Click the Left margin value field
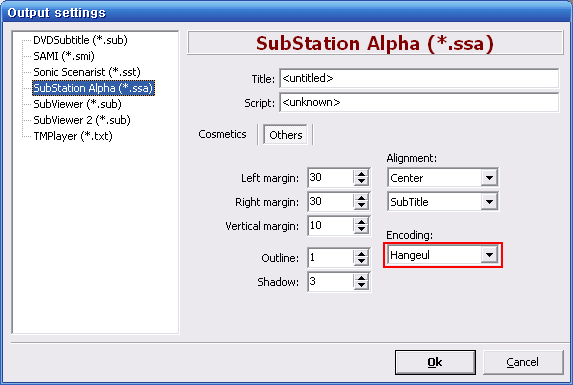 point(330,178)
